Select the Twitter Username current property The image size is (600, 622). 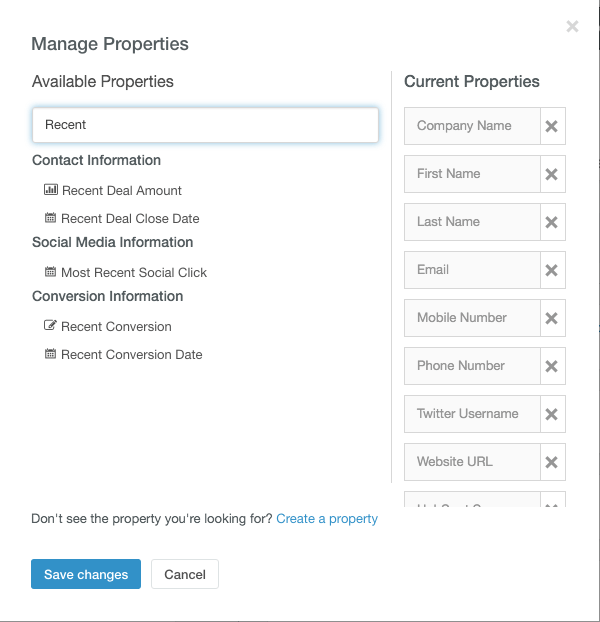click(472, 414)
